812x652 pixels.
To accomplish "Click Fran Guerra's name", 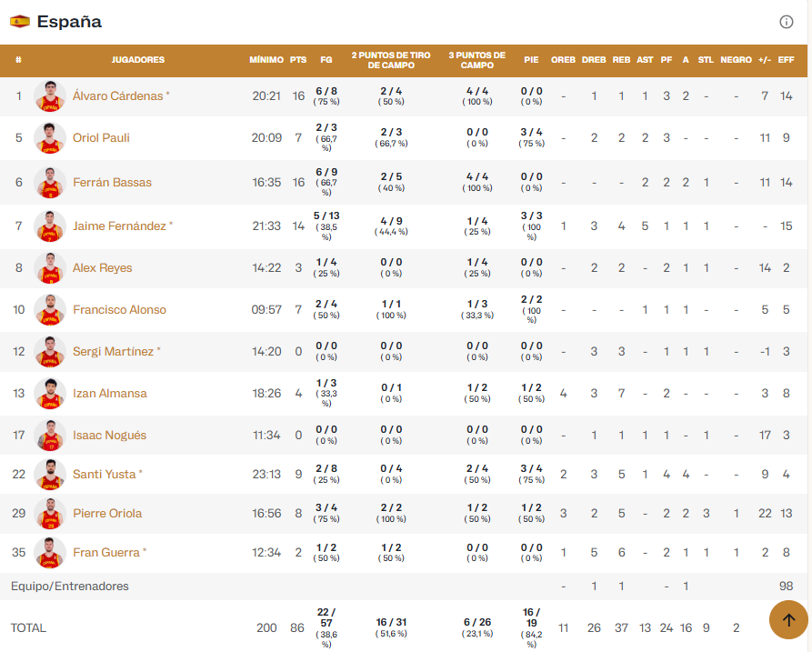I will pos(105,553).
